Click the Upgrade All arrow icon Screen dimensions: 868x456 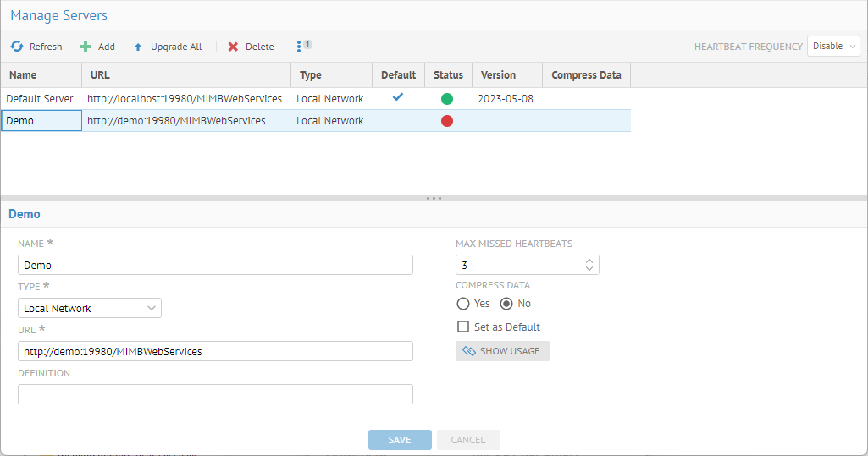[x=138, y=47]
